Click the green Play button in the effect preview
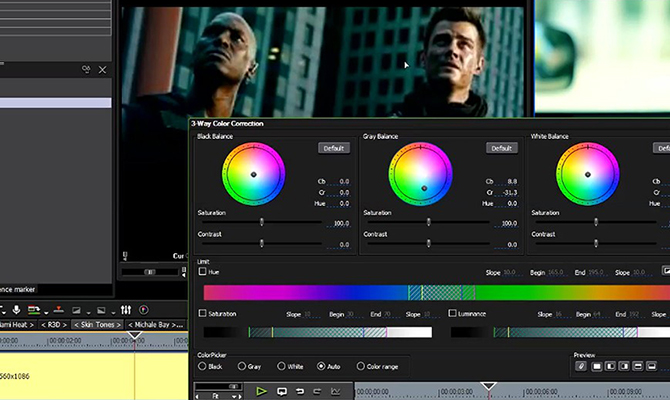Screen dimensions: 670x400 tap(262, 391)
